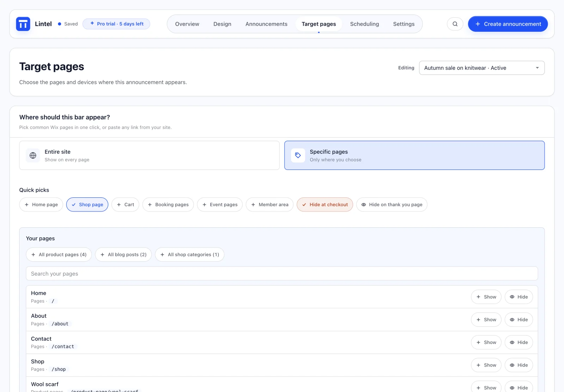Screen dimensions: 564x392
Task: Open the Editing announcement dropdown
Action: (482, 68)
